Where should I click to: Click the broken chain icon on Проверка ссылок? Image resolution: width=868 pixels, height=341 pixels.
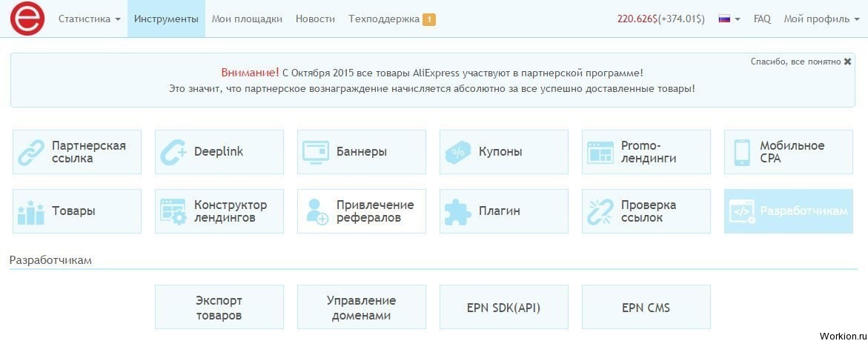[x=600, y=211]
